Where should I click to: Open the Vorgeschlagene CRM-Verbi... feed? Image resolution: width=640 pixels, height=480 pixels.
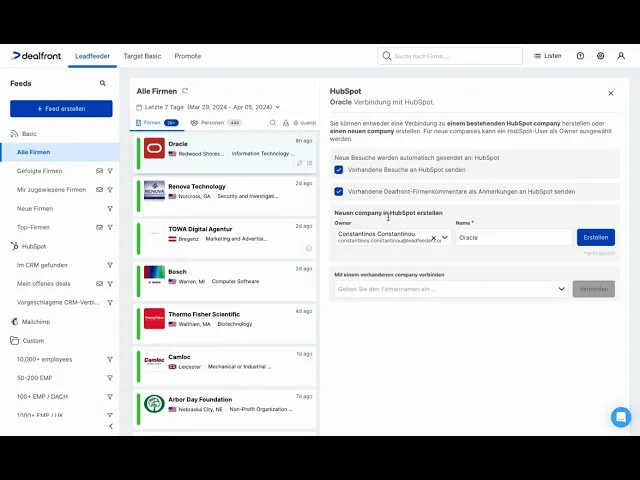(x=60, y=302)
